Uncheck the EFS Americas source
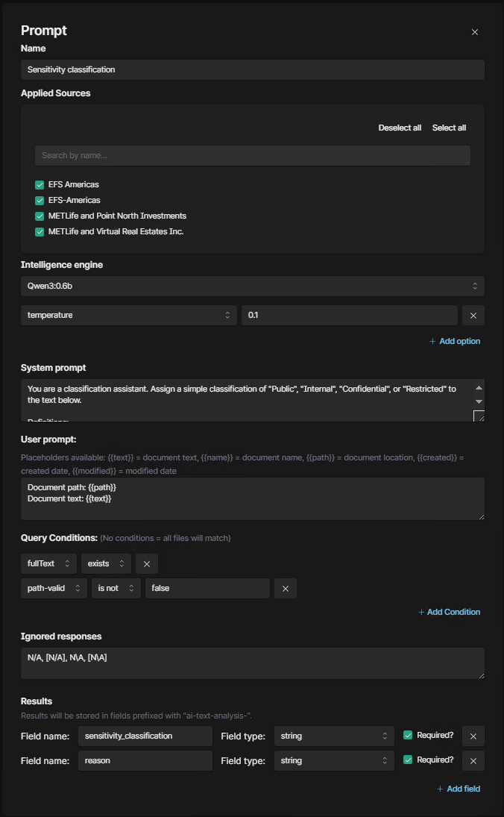This screenshot has width=504, height=817. click(x=40, y=184)
